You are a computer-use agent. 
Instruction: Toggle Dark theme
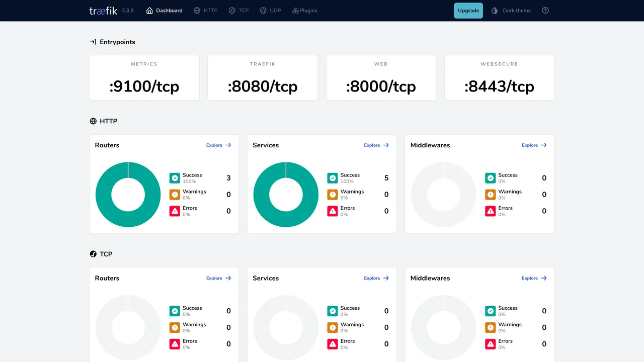(511, 11)
